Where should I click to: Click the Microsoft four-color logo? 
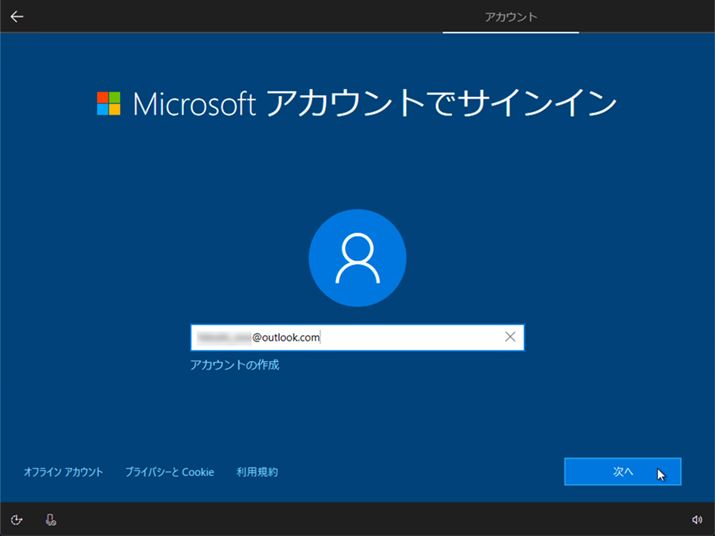click(109, 104)
